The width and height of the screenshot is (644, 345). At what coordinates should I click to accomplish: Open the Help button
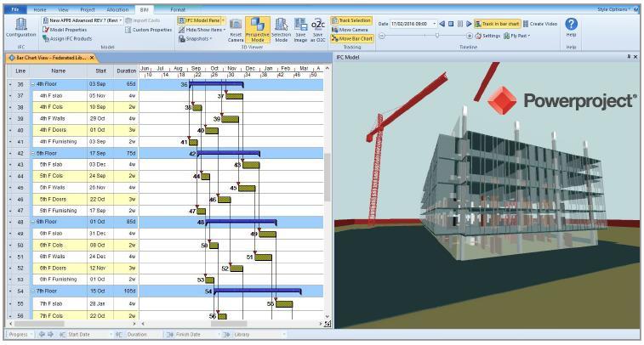point(571,27)
